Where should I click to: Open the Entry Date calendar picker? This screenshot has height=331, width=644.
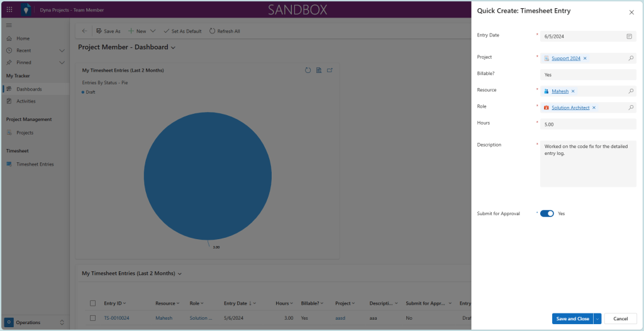(629, 36)
